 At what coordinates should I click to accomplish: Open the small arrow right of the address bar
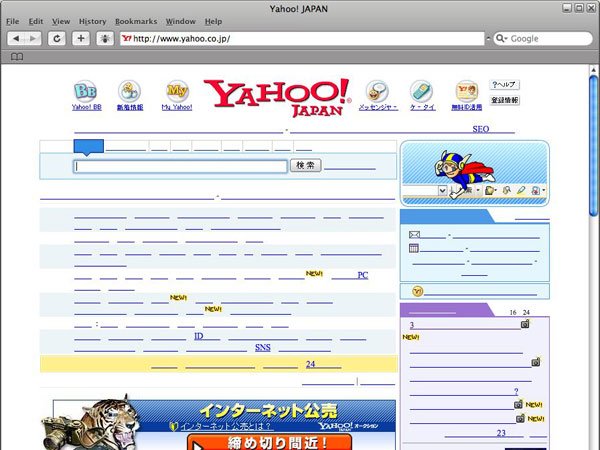click(x=488, y=39)
